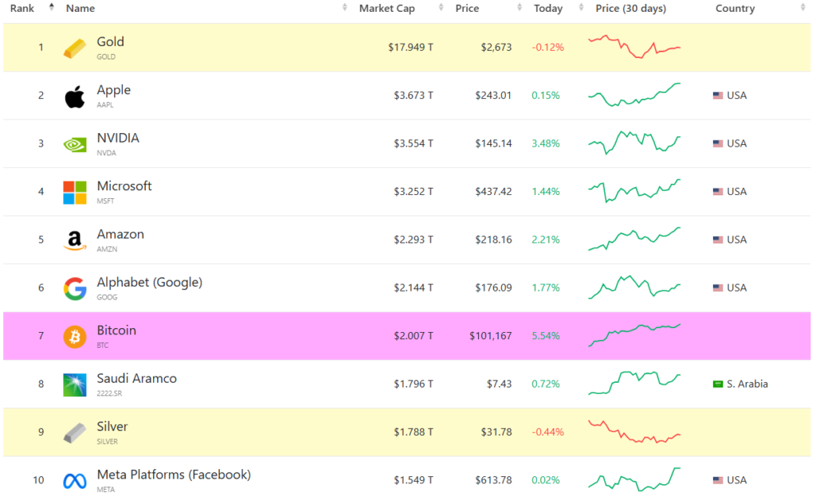Image resolution: width=816 pixels, height=504 pixels.
Task: Open the Apple company link
Action: pyautogui.click(x=113, y=90)
